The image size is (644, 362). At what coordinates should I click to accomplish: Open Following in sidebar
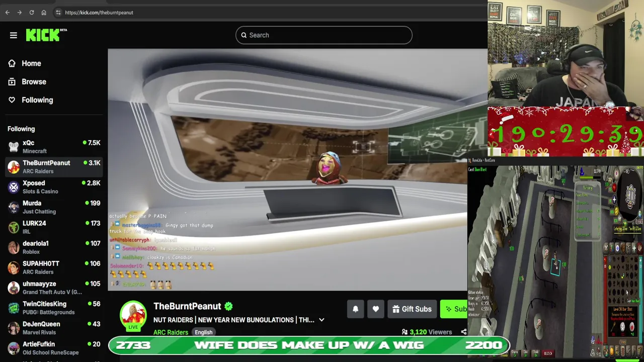(x=37, y=100)
